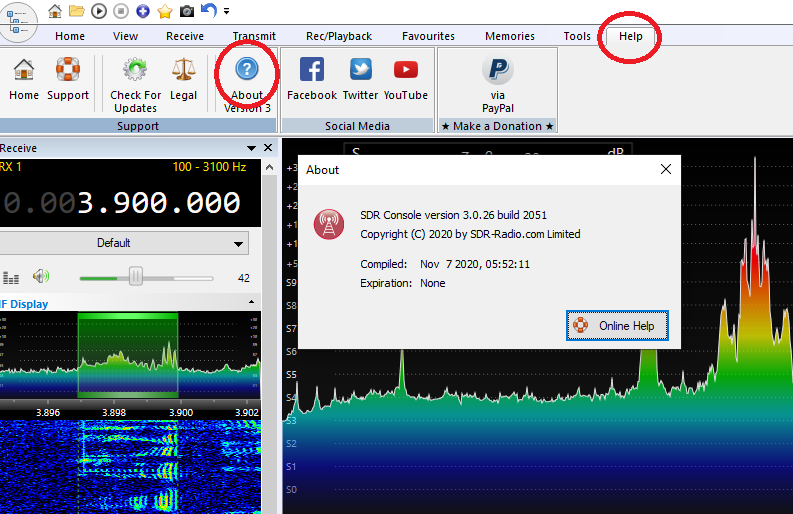This screenshot has width=793, height=514.
Task: Open the Receive panel options arrow
Action: click(252, 148)
